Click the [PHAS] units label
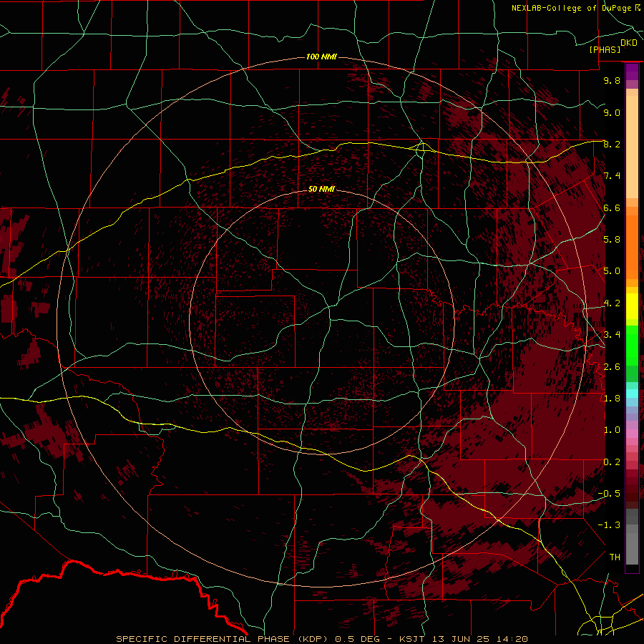This screenshot has height=644, width=644. (x=605, y=49)
